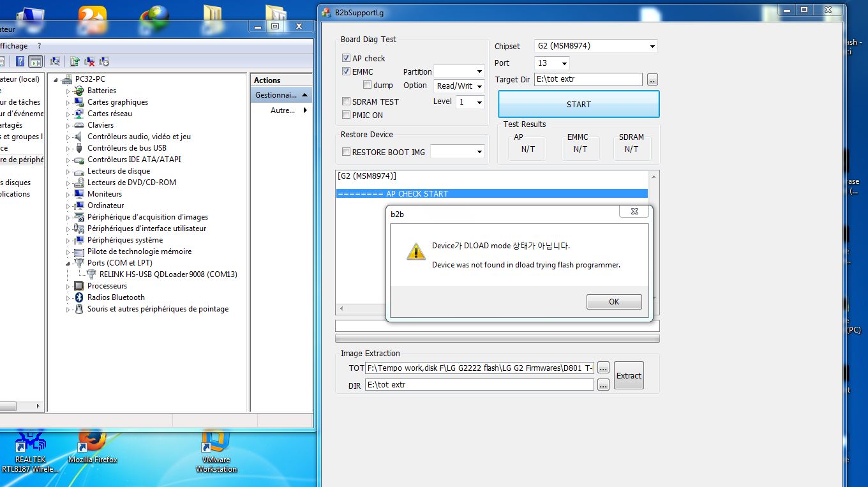The height and width of the screenshot is (487, 868).
Task: Click the B2bSupportLg title bar icon
Action: coord(326,11)
